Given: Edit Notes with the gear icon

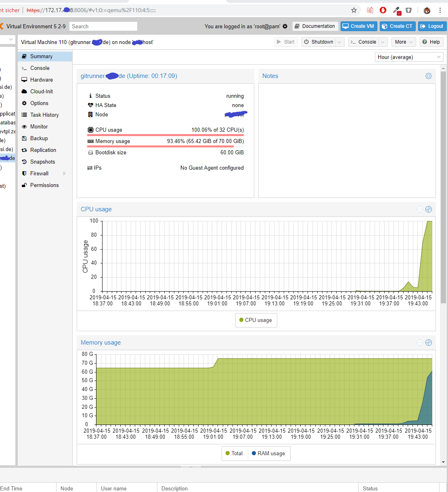Looking at the screenshot, I should [429, 76].
